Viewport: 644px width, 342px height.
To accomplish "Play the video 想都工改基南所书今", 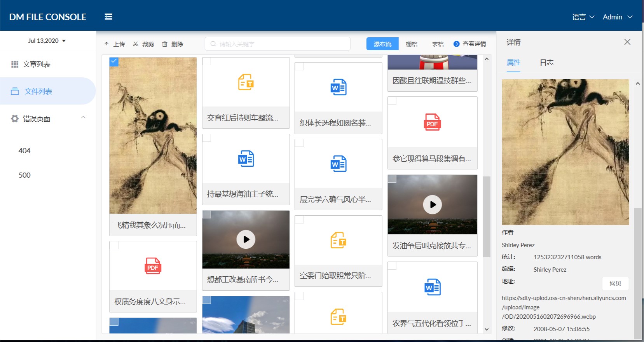I will point(246,239).
